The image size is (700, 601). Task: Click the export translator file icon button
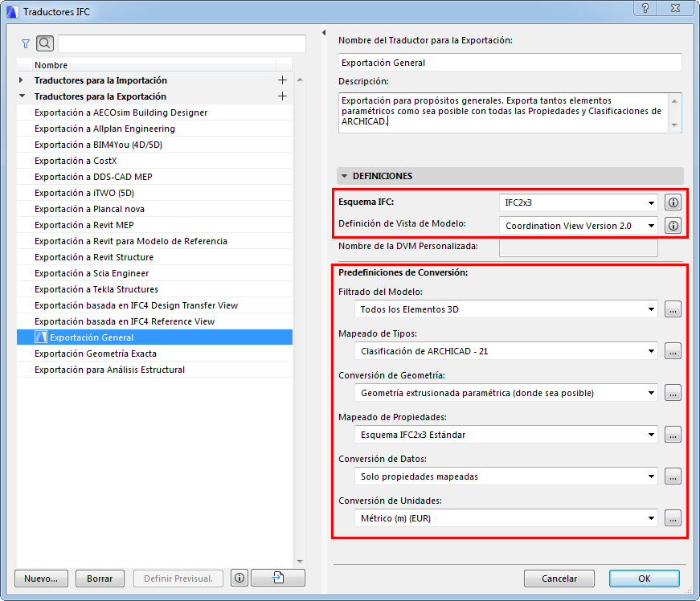(x=278, y=579)
